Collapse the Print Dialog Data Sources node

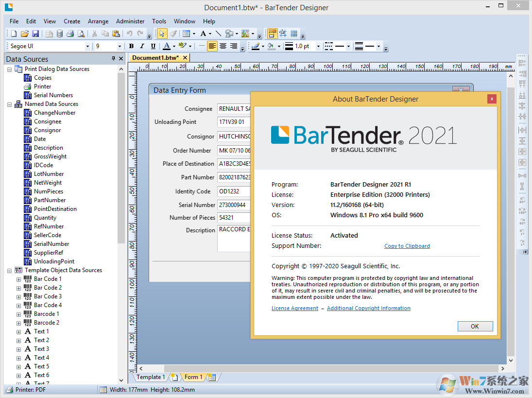9,69
